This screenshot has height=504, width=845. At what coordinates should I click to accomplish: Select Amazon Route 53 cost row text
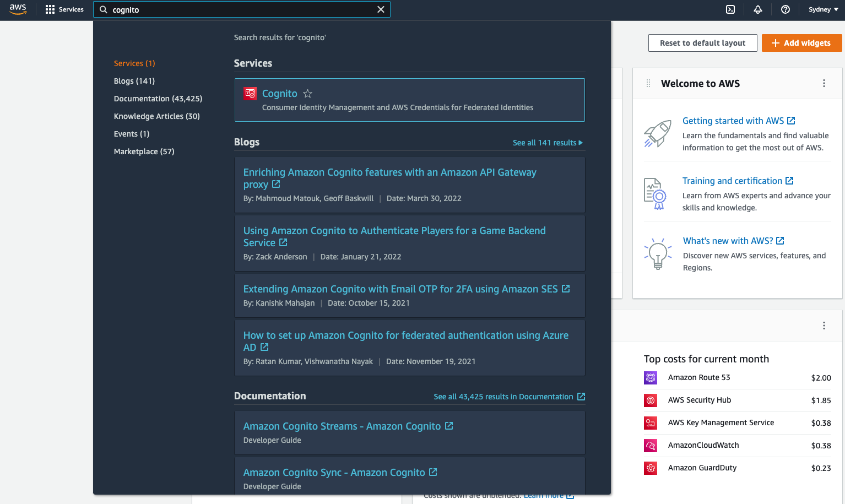(x=699, y=377)
